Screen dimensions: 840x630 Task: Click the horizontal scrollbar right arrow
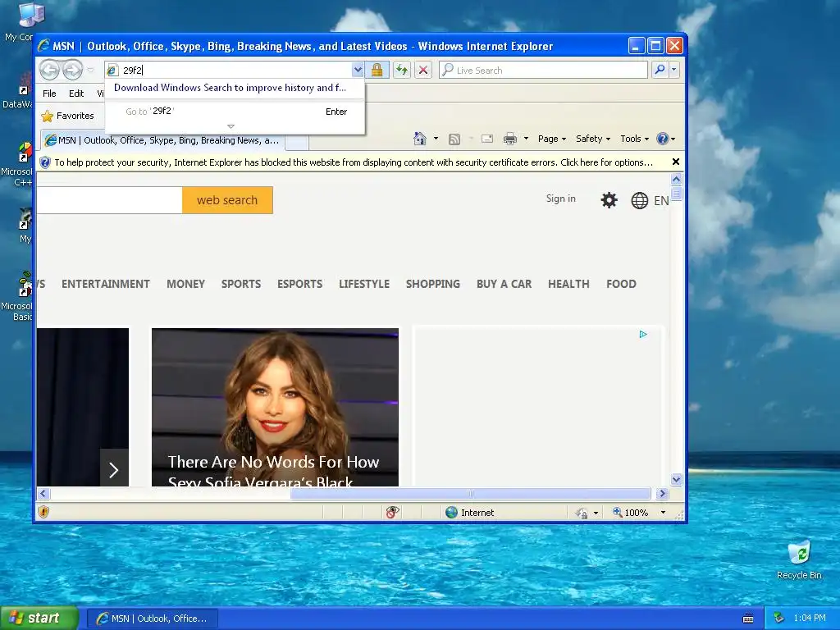click(662, 493)
